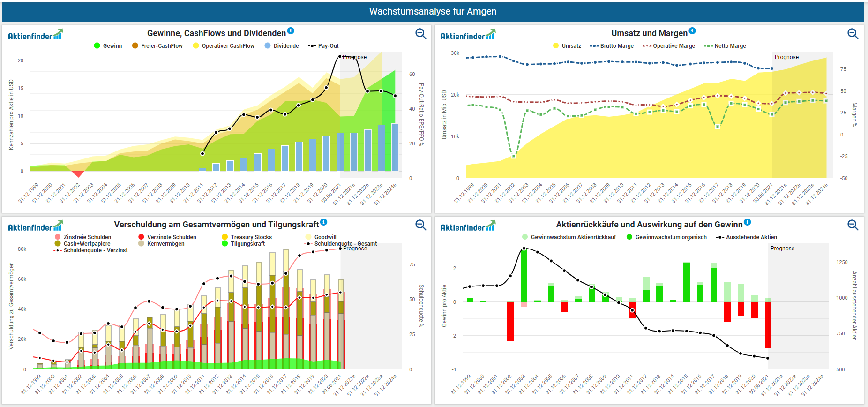Click the yellow Umsatz legend color dot
The width and height of the screenshot is (868, 407).
[556, 46]
